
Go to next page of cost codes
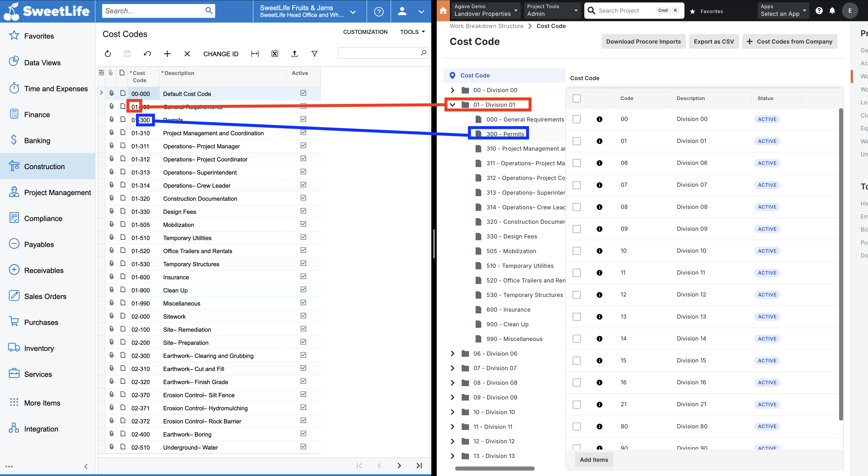(399, 466)
